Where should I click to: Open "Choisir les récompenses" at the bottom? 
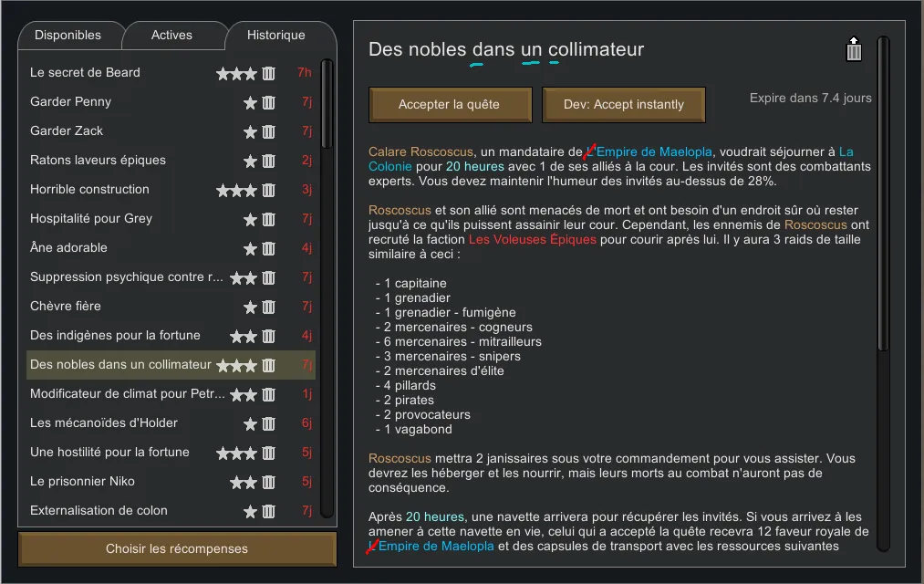pos(177,548)
